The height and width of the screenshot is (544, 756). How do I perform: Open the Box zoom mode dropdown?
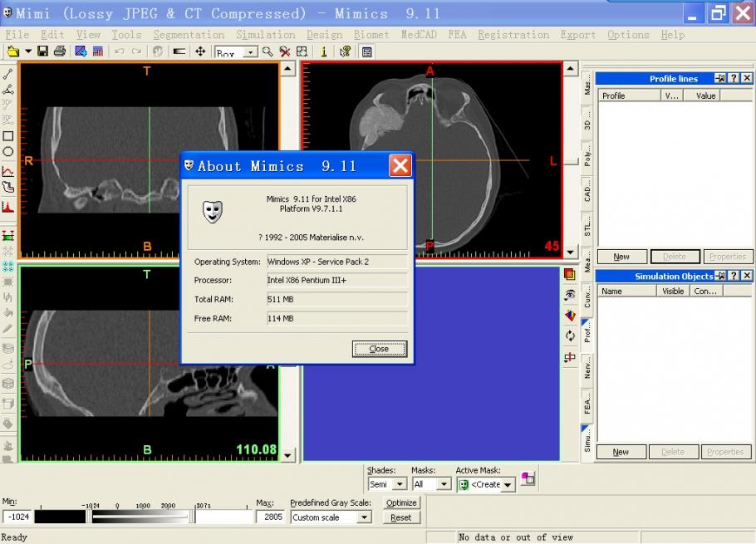coord(251,52)
